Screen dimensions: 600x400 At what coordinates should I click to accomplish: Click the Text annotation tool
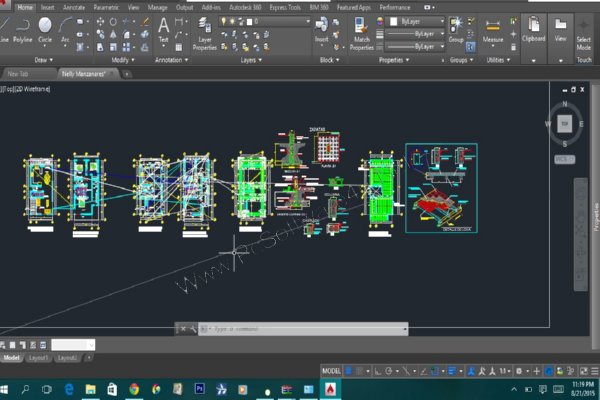pyautogui.click(x=163, y=30)
